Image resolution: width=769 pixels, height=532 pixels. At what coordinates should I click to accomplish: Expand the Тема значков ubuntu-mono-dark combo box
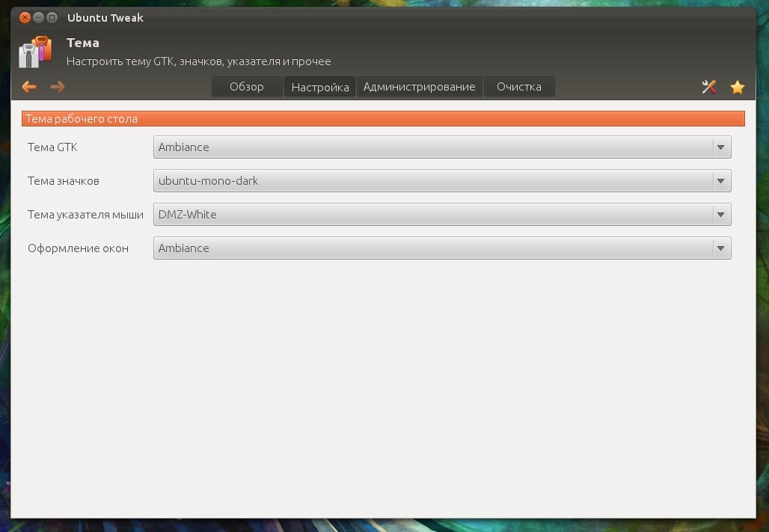coord(442,180)
